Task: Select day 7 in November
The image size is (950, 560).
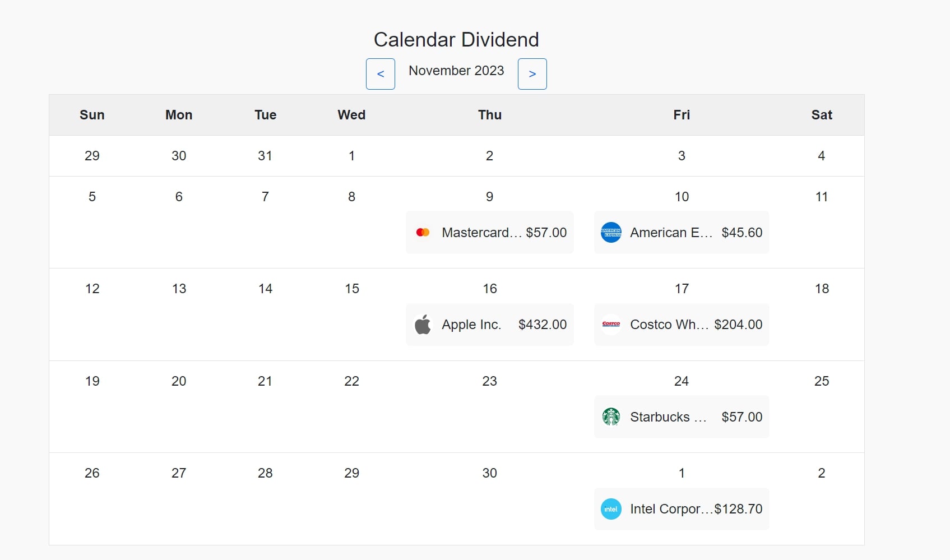Action: tap(265, 197)
